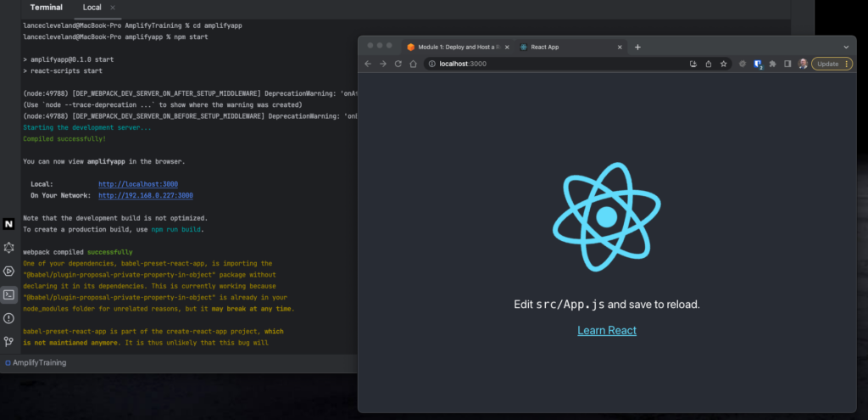Open the Terminal tool window icon in sidebar
The width and height of the screenshot is (868, 420).
click(x=8, y=294)
